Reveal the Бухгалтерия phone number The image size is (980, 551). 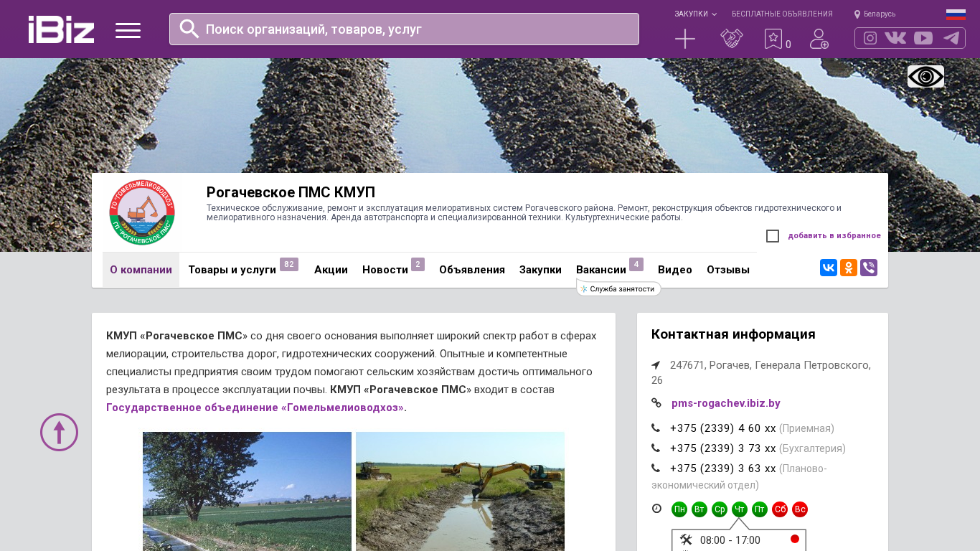coord(723,448)
